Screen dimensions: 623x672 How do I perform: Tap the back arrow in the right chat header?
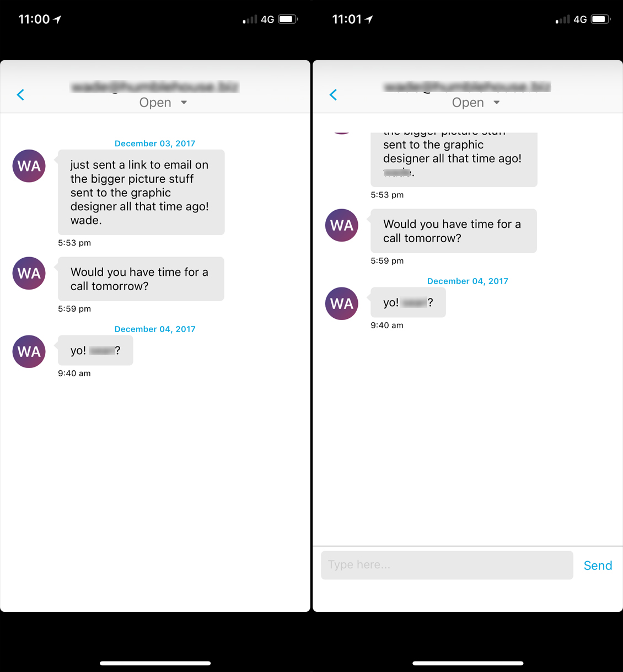333,95
